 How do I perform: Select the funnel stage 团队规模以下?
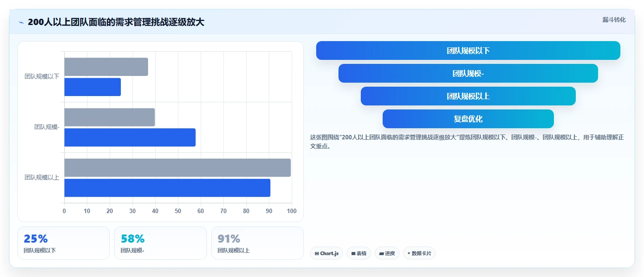point(468,50)
